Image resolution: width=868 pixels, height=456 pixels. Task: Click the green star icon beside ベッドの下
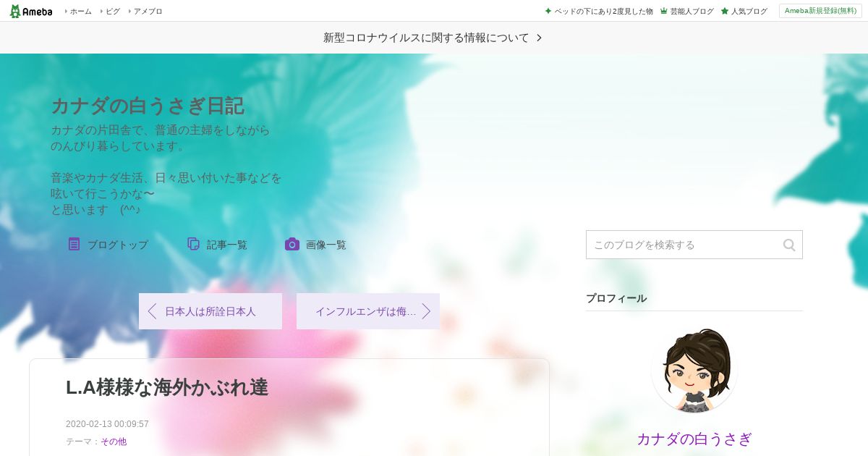(548, 11)
